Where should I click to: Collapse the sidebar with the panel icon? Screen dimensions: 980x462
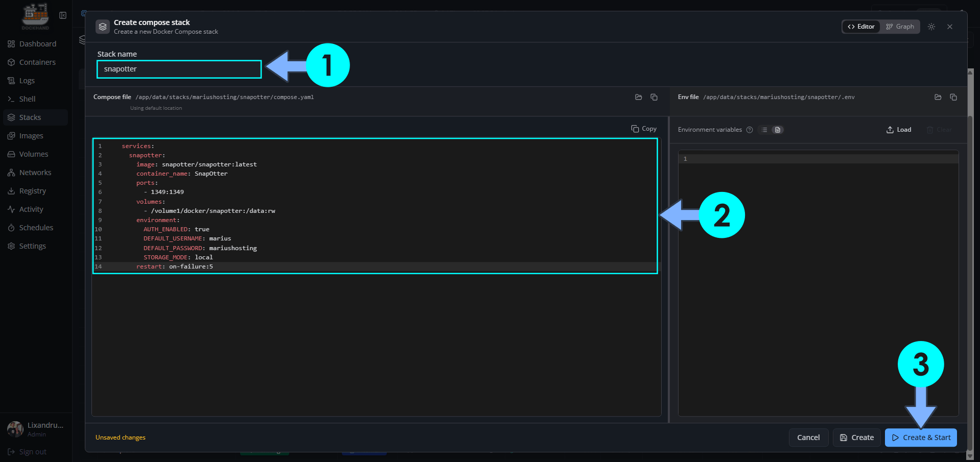tap(63, 15)
